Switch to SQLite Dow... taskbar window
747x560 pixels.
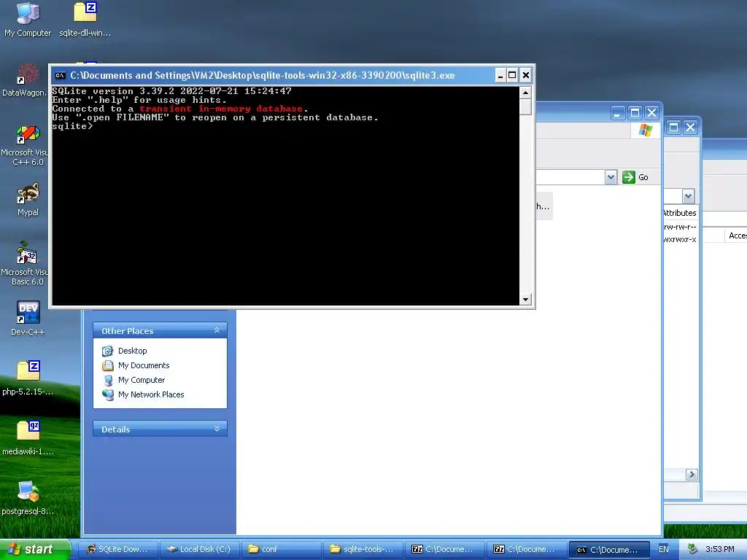click(117, 549)
